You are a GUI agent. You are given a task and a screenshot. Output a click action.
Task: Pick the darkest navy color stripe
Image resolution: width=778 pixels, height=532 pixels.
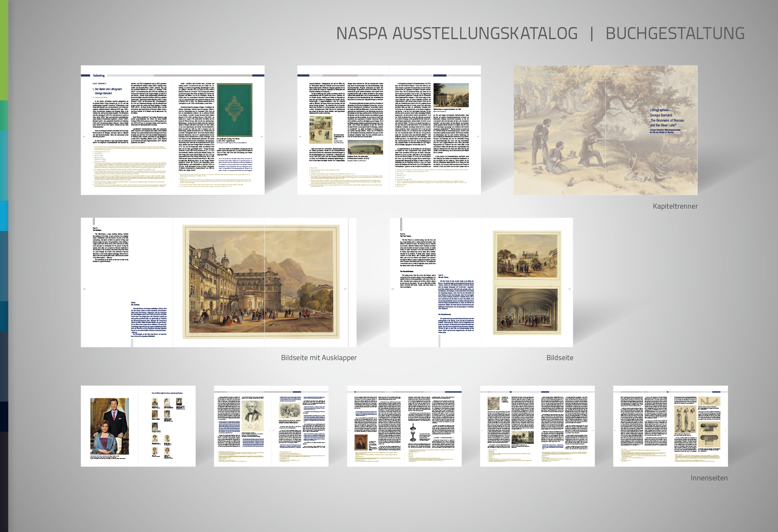pos(4,416)
